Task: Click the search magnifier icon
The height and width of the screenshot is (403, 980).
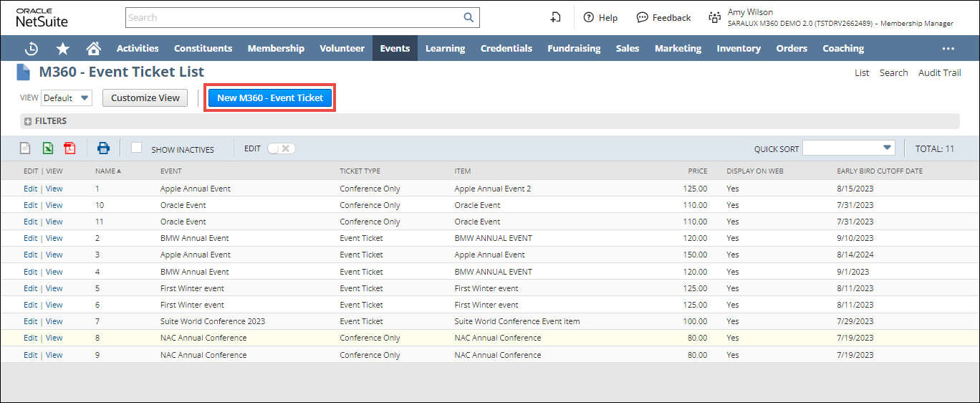Action: [x=469, y=18]
